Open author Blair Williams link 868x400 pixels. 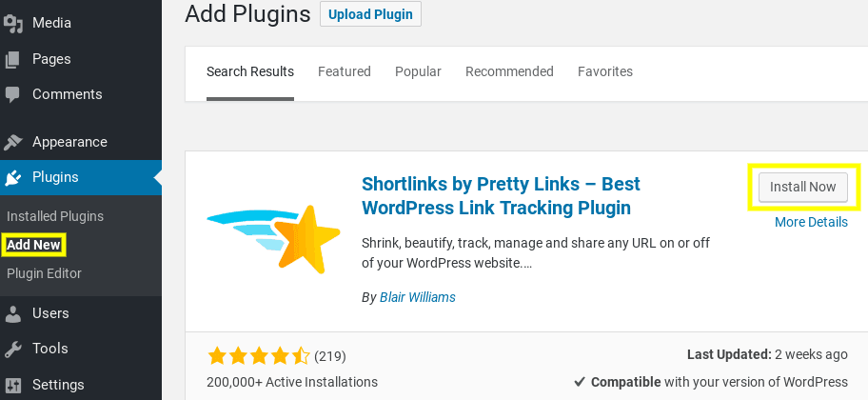[x=418, y=297]
